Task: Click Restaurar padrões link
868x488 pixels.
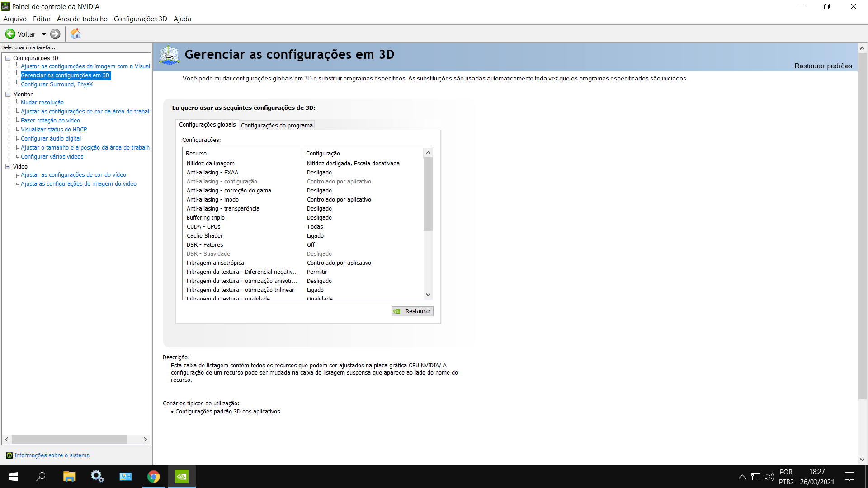Action: (823, 66)
